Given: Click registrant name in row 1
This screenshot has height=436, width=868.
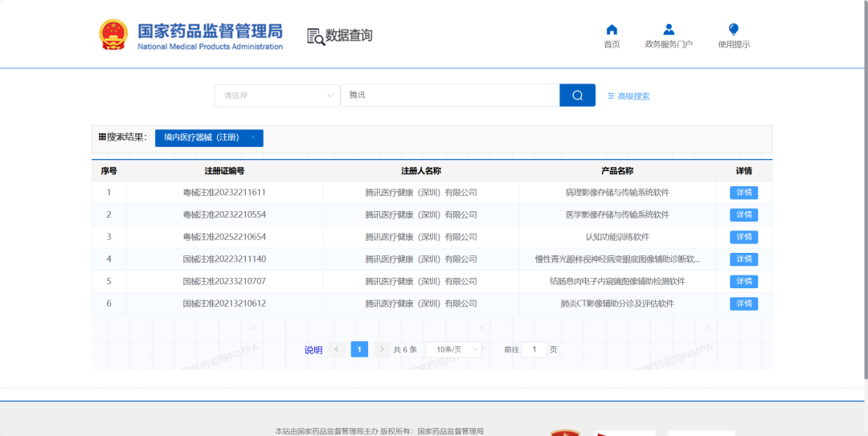Looking at the screenshot, I should pos(420,193).
